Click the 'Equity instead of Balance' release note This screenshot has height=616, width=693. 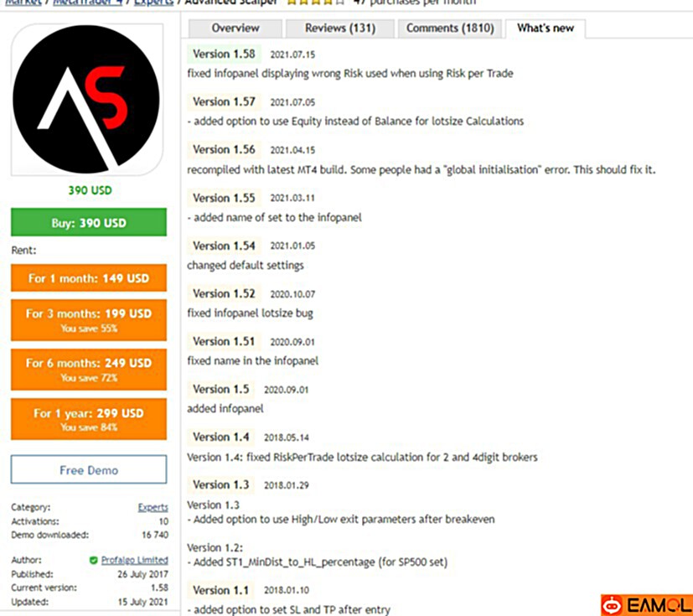355,121
